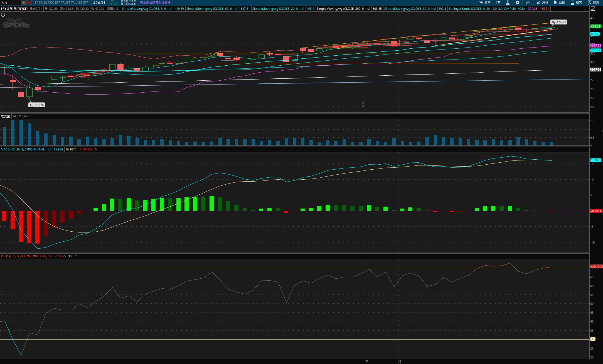The width and height of the screenshot is (603, 364).
Task: Click the BollingerBands study label
Action: (x=482, y=9)
